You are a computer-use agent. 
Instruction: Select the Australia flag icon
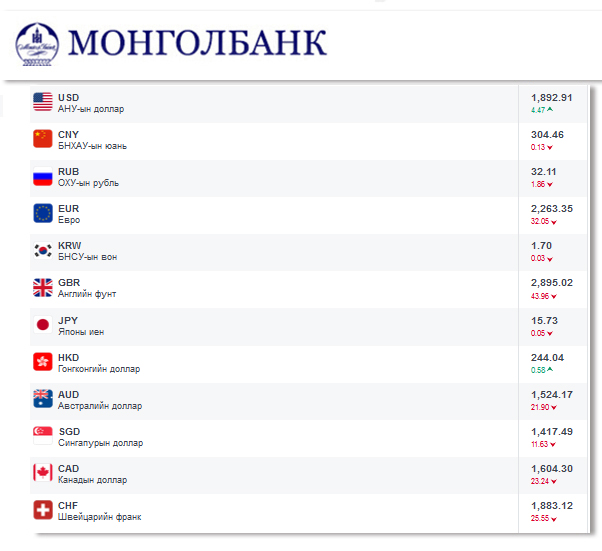pyautogui.click(x=42, y=399)
